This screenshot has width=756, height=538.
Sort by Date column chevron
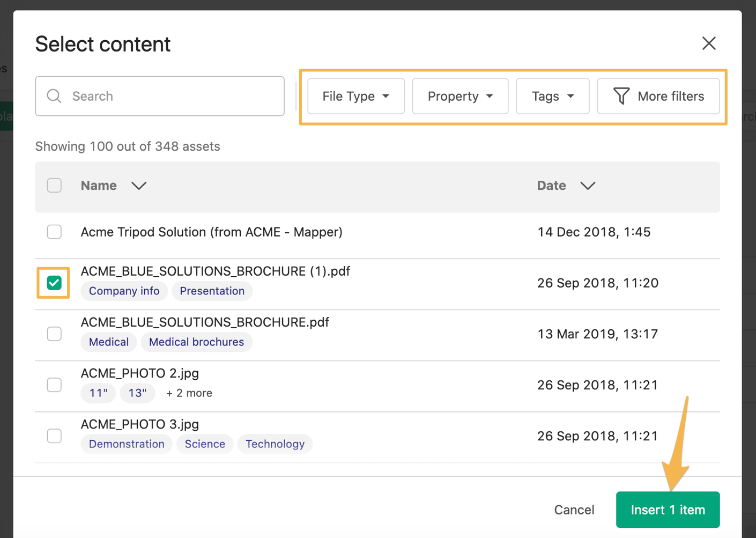588,186
